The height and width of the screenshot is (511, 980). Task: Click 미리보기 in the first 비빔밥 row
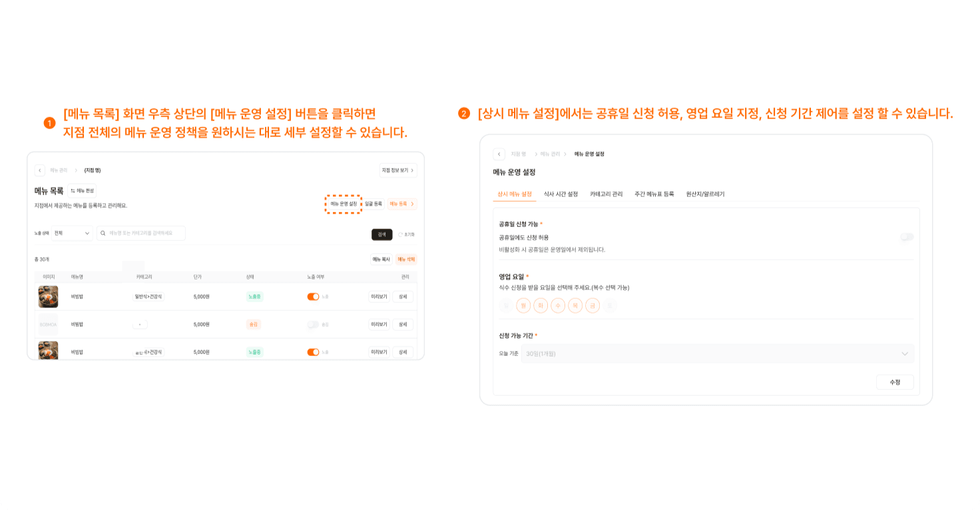point(379,297)
